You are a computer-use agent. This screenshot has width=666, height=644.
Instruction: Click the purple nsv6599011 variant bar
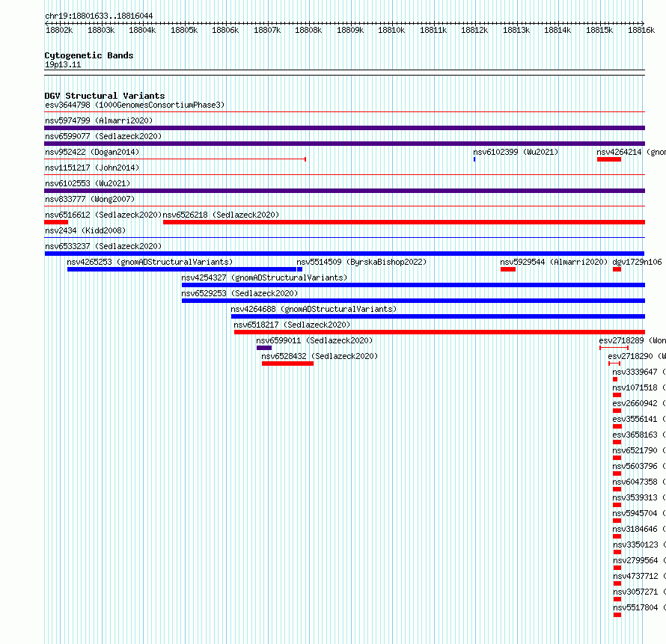(263, 348)
